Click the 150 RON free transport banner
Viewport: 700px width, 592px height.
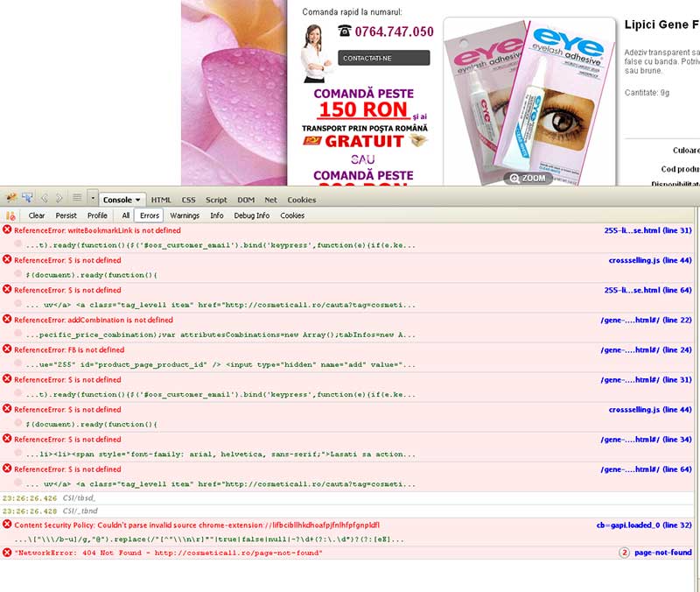[365, 118]
